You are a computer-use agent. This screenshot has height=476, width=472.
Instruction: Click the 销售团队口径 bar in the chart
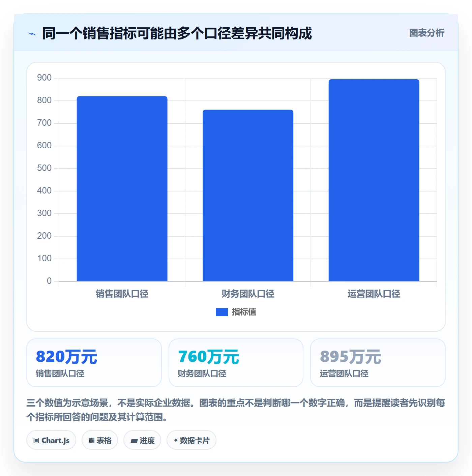(x=122, y=189)
